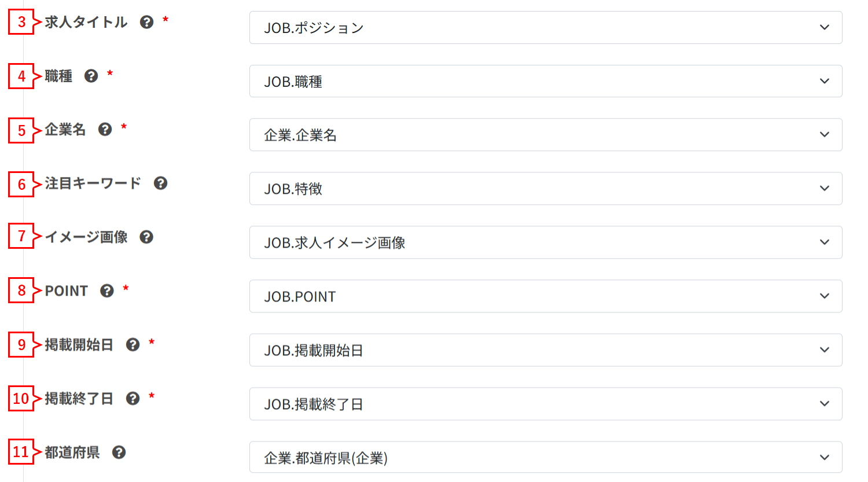Click the red number 11 marker
868x482 pixels.
coord(21,452)
